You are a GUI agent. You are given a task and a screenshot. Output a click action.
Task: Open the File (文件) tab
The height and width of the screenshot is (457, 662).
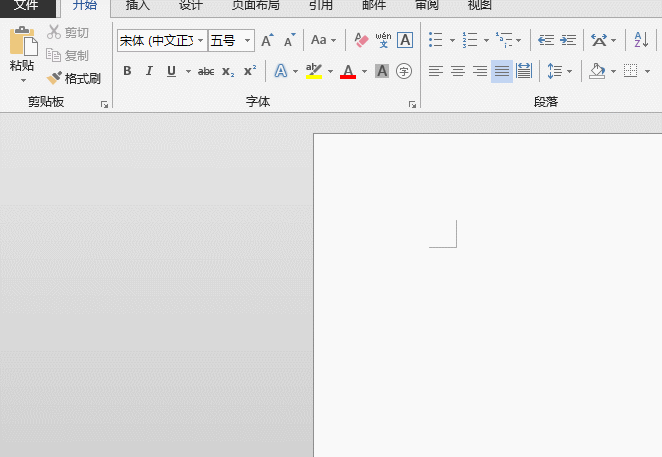coord(27,5)
